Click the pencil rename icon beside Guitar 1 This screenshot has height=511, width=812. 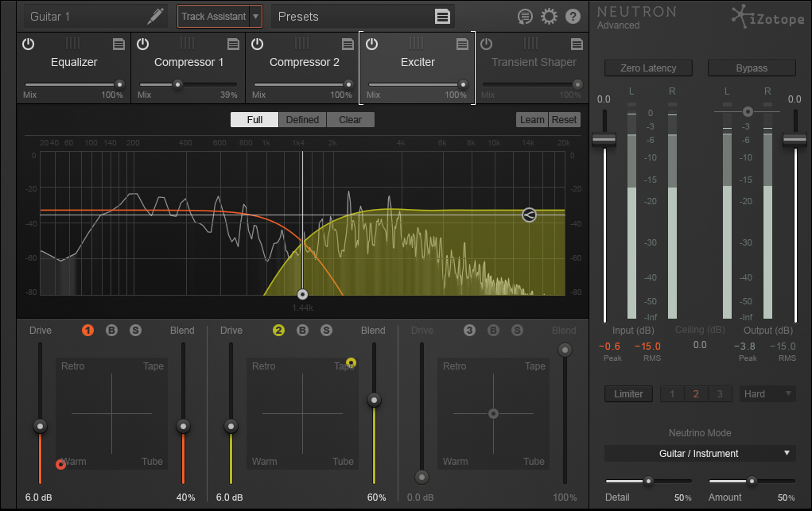(155, 17)
